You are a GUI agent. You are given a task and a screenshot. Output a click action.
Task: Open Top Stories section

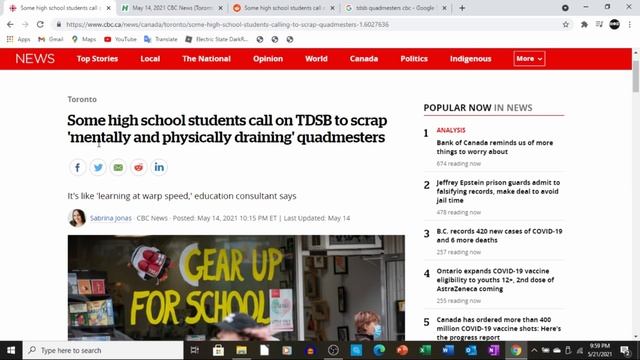point(97,59)
